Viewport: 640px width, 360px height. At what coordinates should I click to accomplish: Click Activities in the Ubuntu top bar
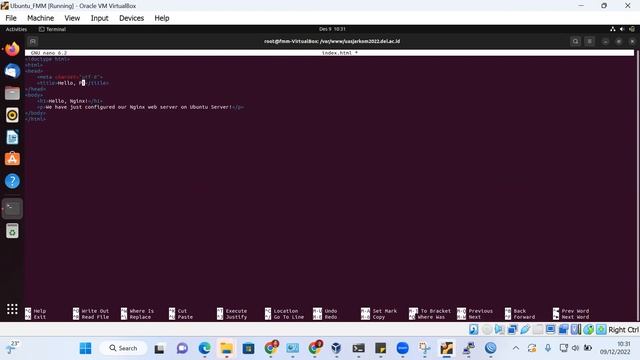pyautogui.click(x=16, y=29)
